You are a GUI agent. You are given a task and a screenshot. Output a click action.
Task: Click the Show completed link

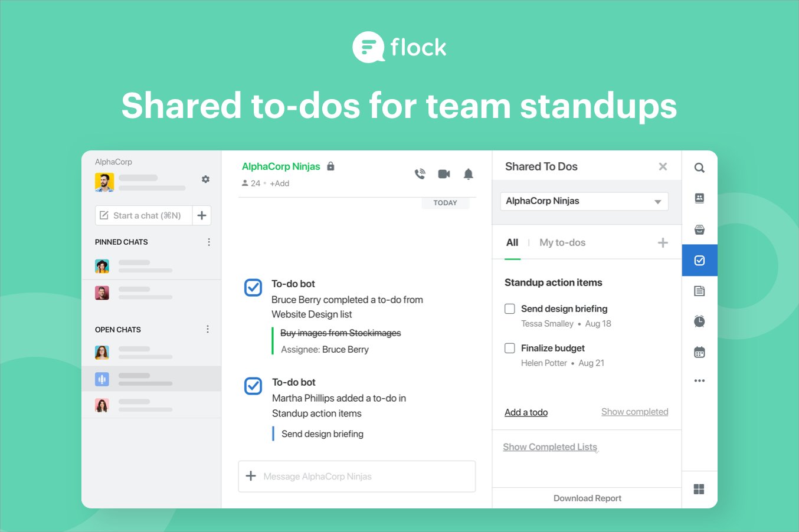coord(635,412)
